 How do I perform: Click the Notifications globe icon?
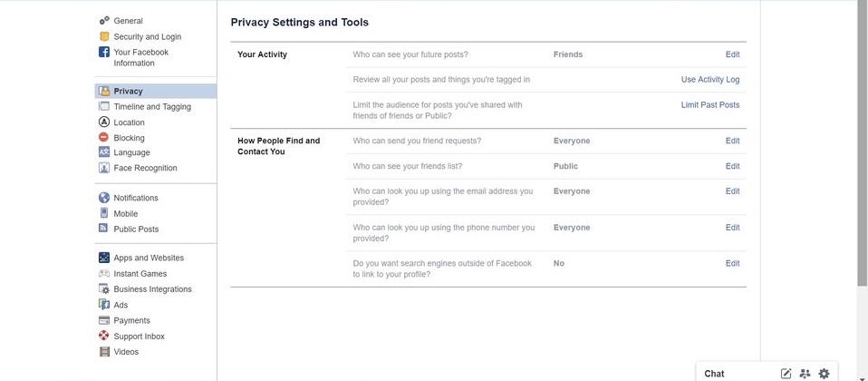104,198
